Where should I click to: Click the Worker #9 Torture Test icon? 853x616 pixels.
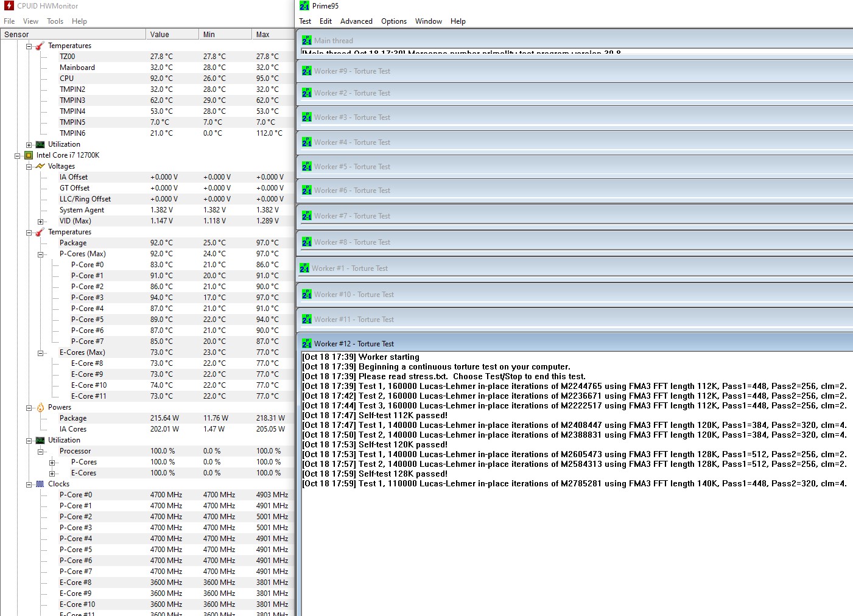[307, 71]
